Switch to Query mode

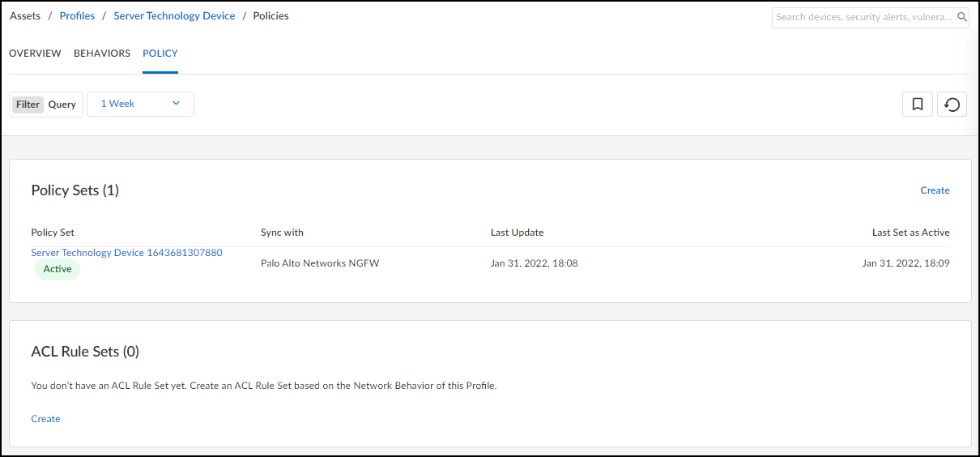tap(62, 105)
